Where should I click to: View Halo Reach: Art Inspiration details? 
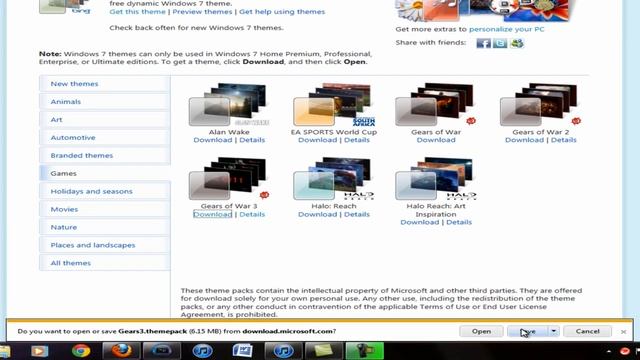tap(459, 222)
